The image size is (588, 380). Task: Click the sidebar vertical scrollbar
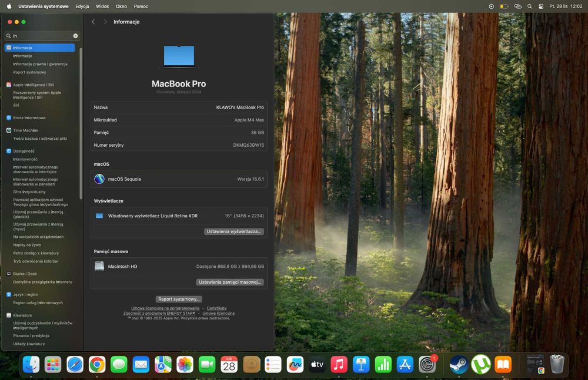pyautogui.click(x=81, y=124)
